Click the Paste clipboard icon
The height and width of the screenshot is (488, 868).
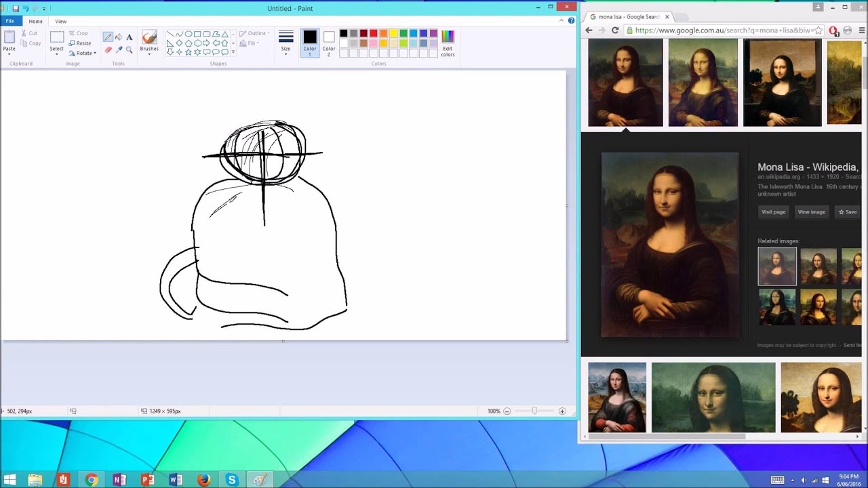pyautogui.click(x=9, y=37)
